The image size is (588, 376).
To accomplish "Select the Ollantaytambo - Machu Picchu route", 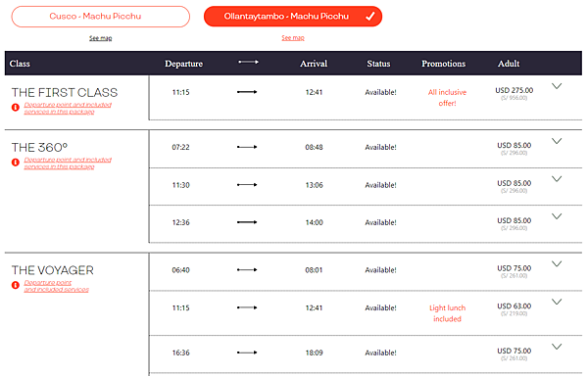I will [x=293, y=17].
